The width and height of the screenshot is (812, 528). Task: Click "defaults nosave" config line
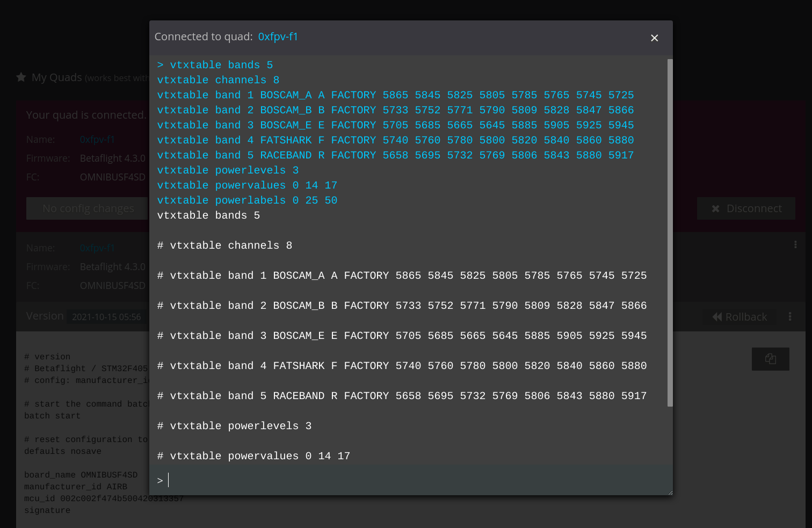[x=63, y=452]
